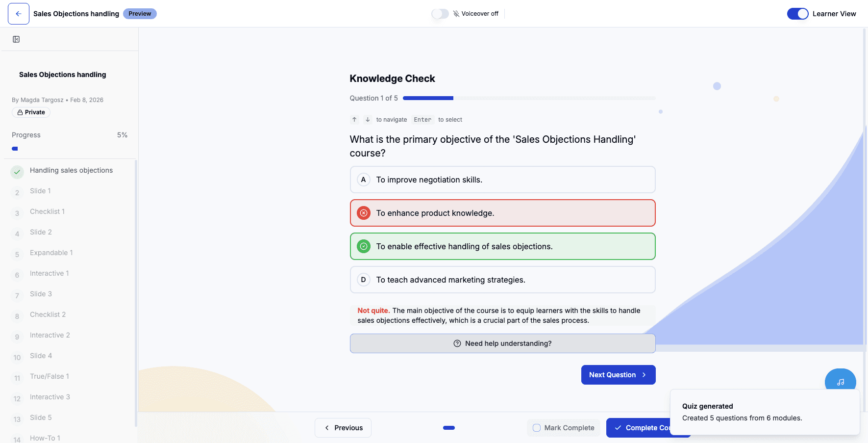868x443 pixels.
Task: Click the green check icon on the correct answer
Action: (363, 246)
